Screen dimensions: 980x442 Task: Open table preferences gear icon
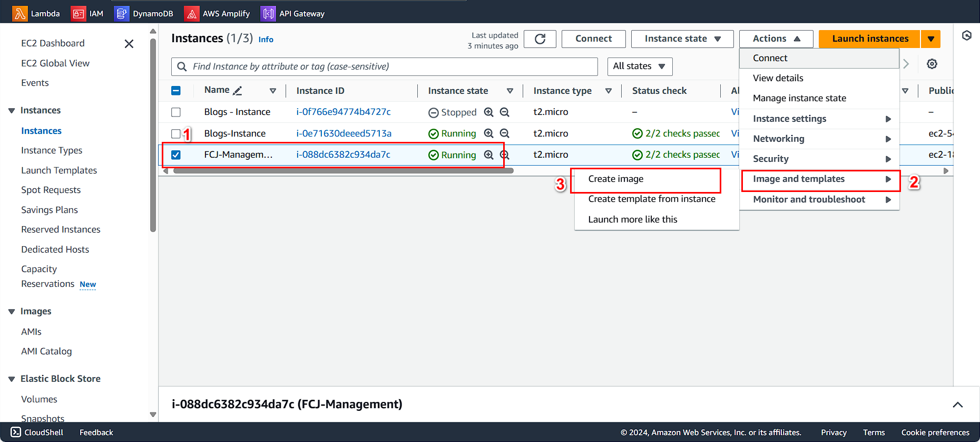click(x=932, y=64)
